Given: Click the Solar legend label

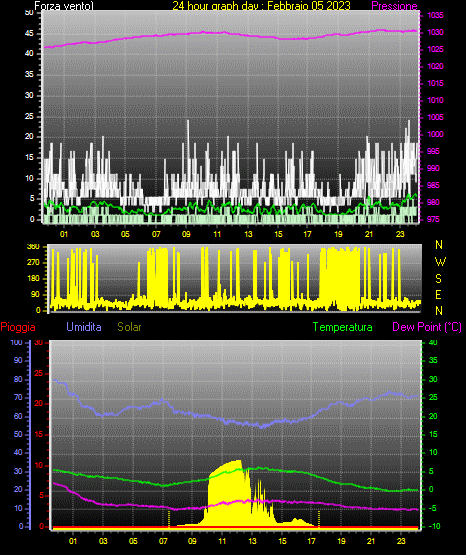Looking at the screenshot, I should 129,327.
